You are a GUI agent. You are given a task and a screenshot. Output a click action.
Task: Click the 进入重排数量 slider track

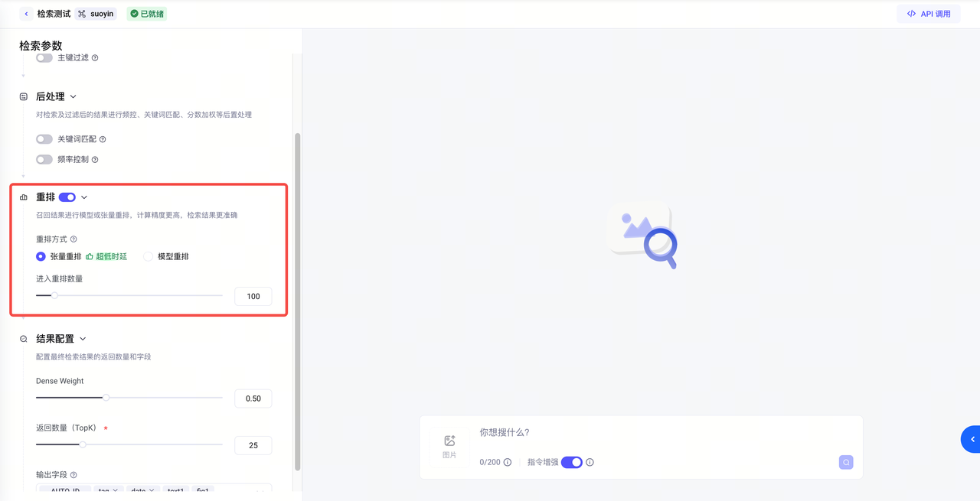129,295
